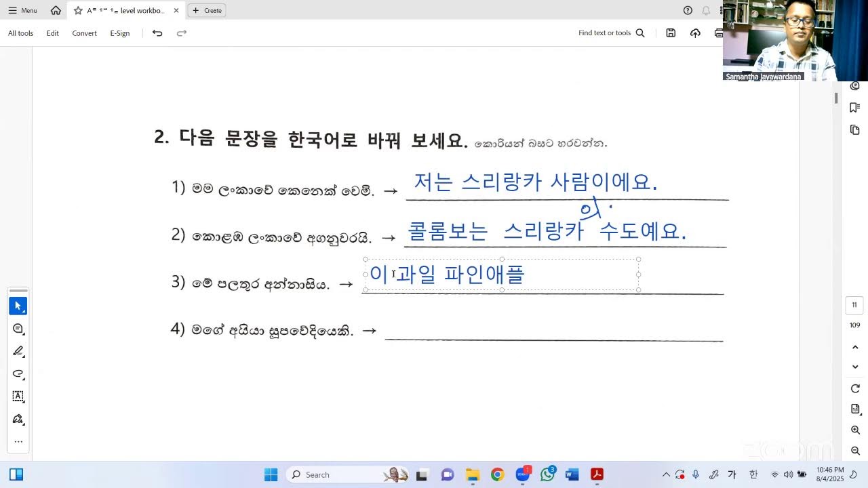The image size is (868, 488).
Task: Open Wi-Fi network settings tray icon
Action: pyautogui.click(x=775, y=474)
